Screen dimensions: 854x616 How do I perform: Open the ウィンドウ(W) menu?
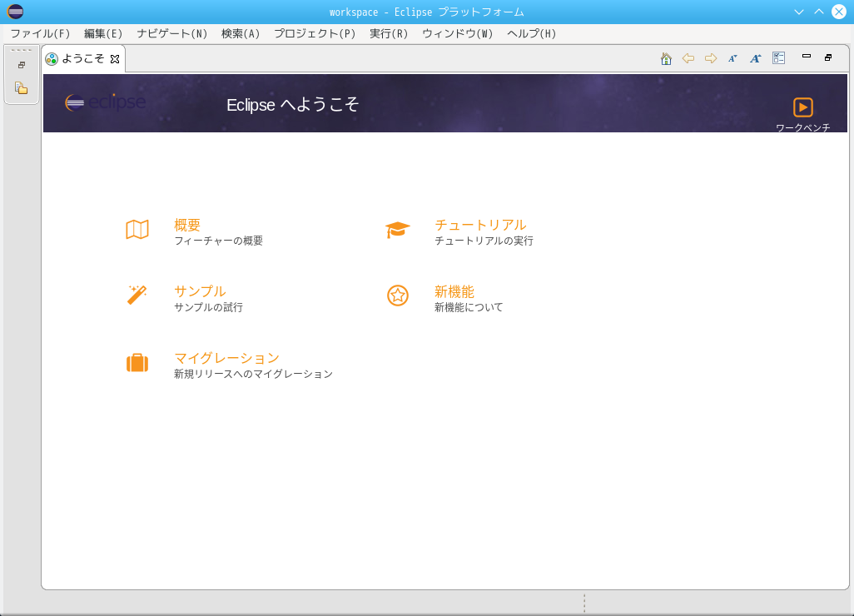coord(458,34)
